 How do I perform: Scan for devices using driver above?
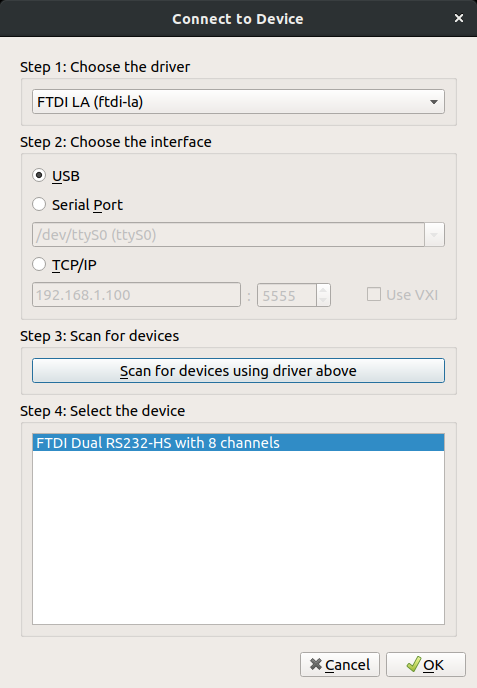[x=238, y=371]
